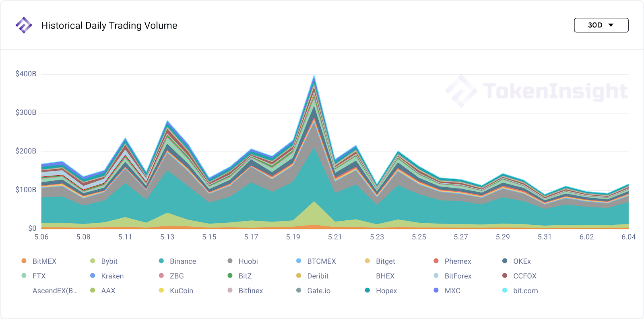Image resolution: width=644 pixels, height=319 pixels.
Task: Click the Bitfinex legend dot
Action: pos(230,290)
